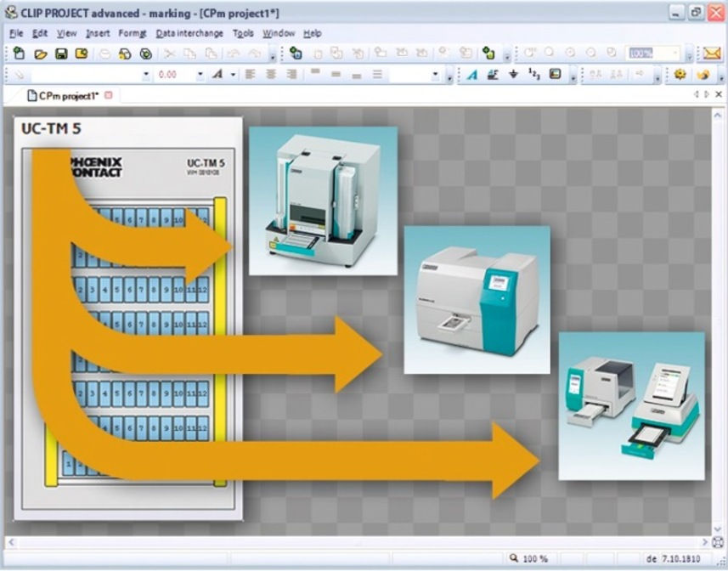Open the Help menu

[313, 33]
